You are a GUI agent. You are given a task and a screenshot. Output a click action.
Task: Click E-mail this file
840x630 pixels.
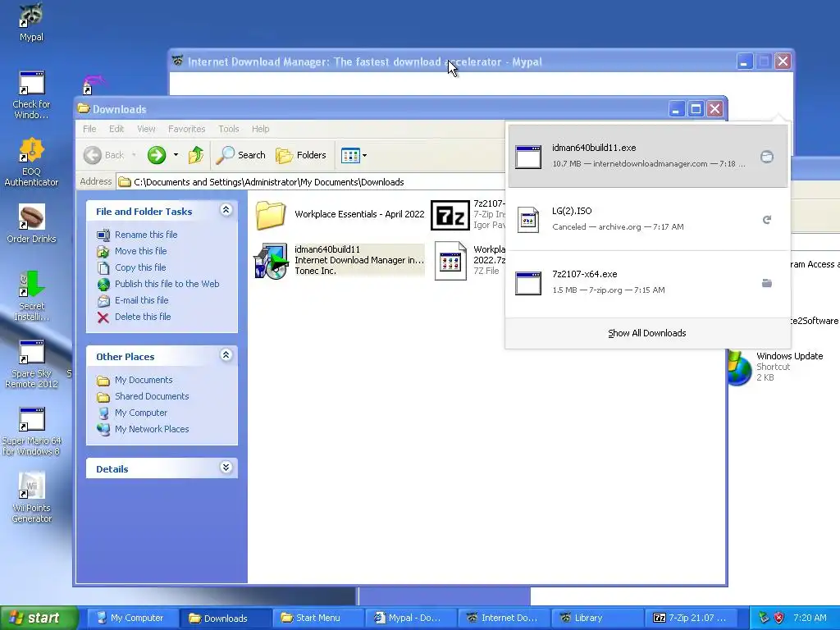tap(141, 300)
